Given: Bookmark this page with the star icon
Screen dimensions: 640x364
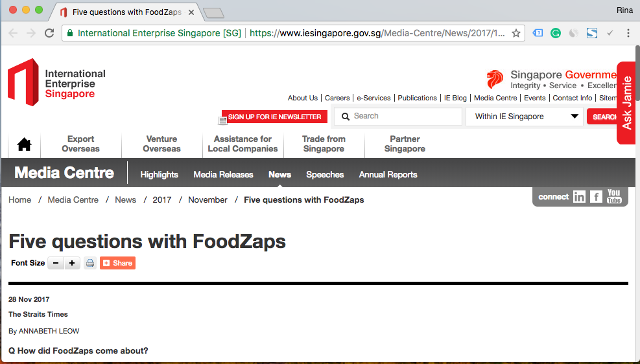Looking at the screenshot, I should (x=516, y=33).
